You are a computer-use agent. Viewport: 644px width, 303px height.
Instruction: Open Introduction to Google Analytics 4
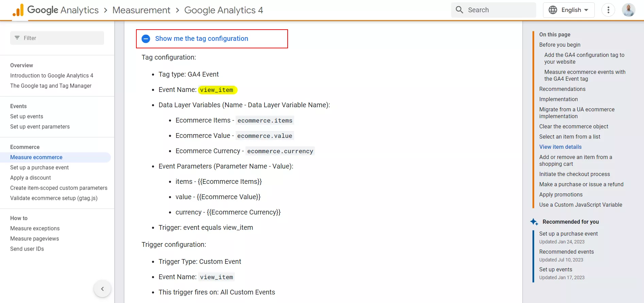pos(52,76)
